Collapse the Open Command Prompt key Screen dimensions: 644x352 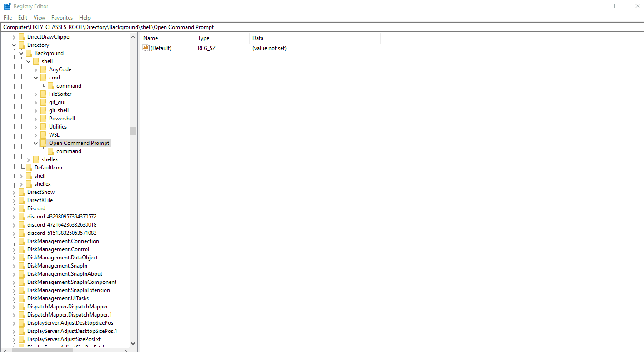(x=35, y=143)
